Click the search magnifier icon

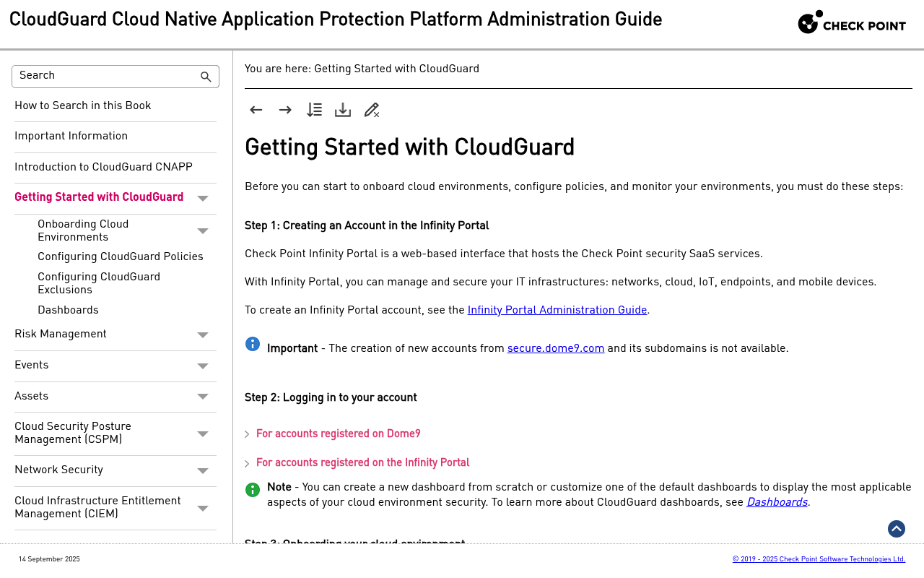[x=206, y=77]
